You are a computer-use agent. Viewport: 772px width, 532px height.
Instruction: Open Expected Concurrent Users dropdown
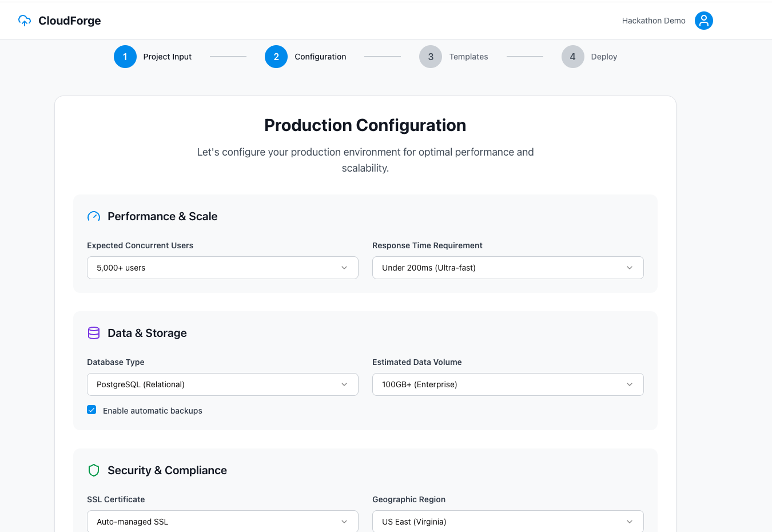point(222,268)
